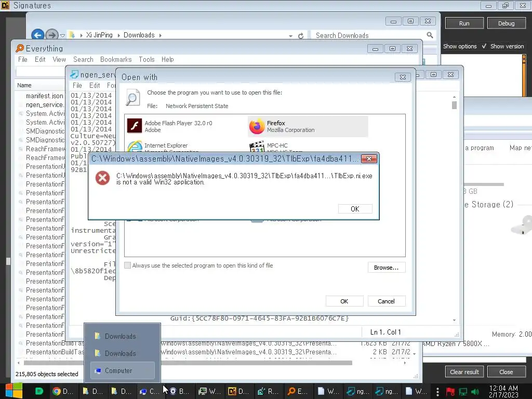Screen dimensions: 532x399
Task: Click the red flag tray icon
Action: 450,392
